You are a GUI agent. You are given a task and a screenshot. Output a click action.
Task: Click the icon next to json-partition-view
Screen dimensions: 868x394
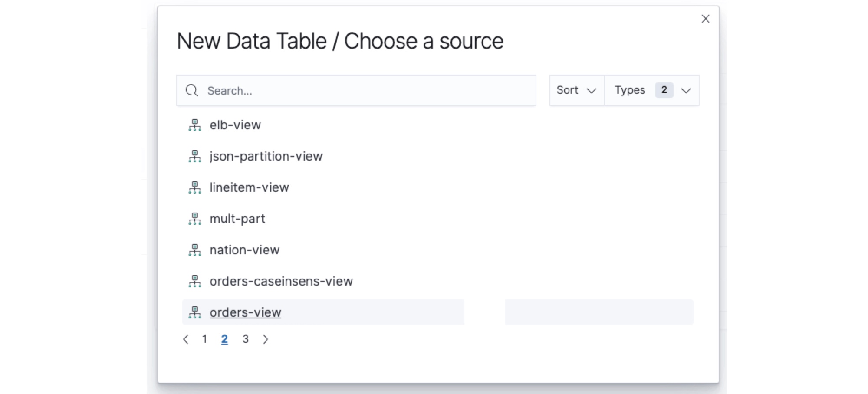[x=195, y=157]
